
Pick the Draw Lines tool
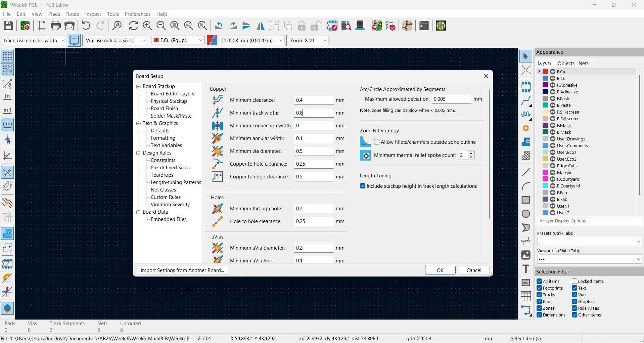[x=525, y=172]
